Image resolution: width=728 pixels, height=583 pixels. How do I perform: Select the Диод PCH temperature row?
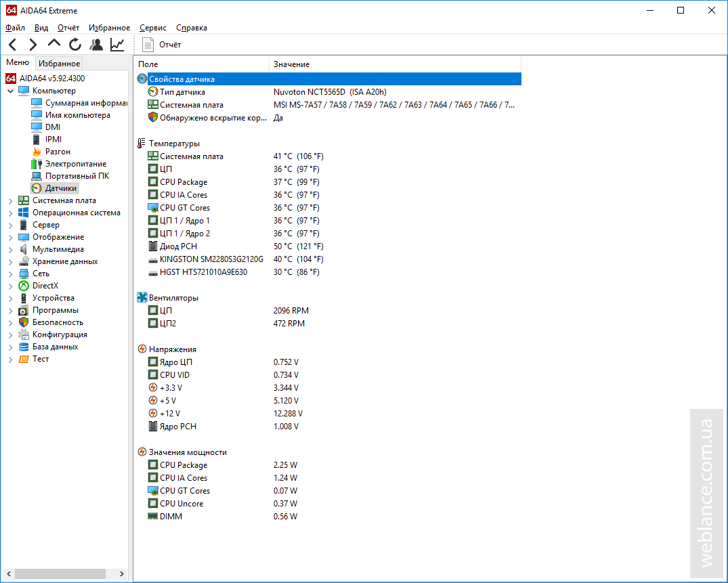[x=329, y=246]
